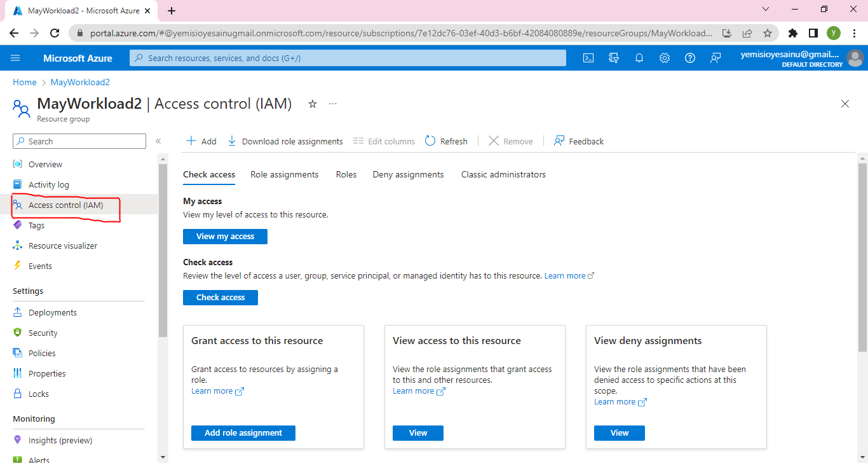Open the more options ellipsis beside title

(333, 104)
